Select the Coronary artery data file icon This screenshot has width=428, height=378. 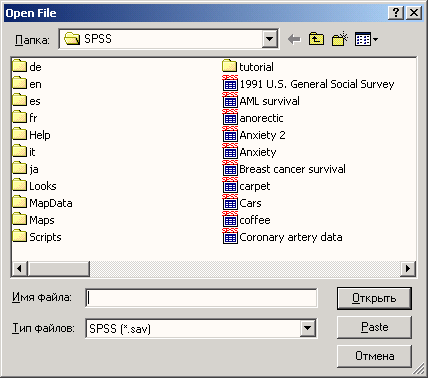[x=230, y=236]
